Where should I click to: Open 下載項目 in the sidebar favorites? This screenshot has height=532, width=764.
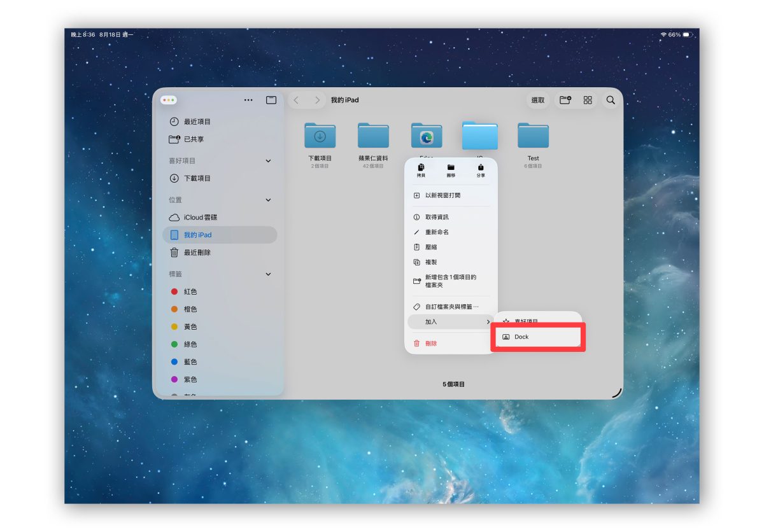220,179
